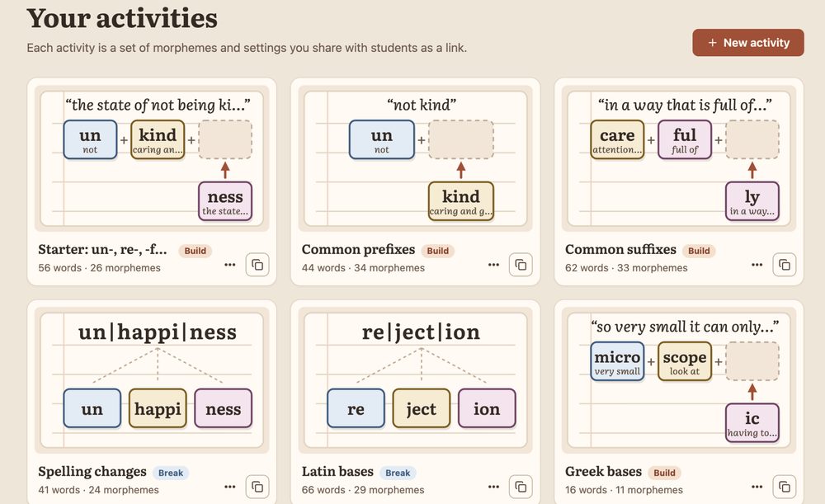Click the un|happi|ness preview thumbnail
The image size is (825, 504).
[152, 380]
